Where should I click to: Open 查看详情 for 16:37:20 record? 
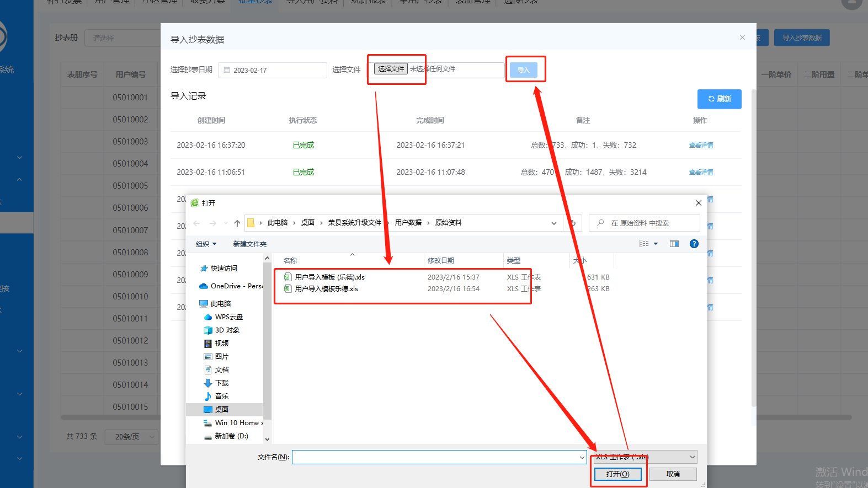[x=701, y=145]
